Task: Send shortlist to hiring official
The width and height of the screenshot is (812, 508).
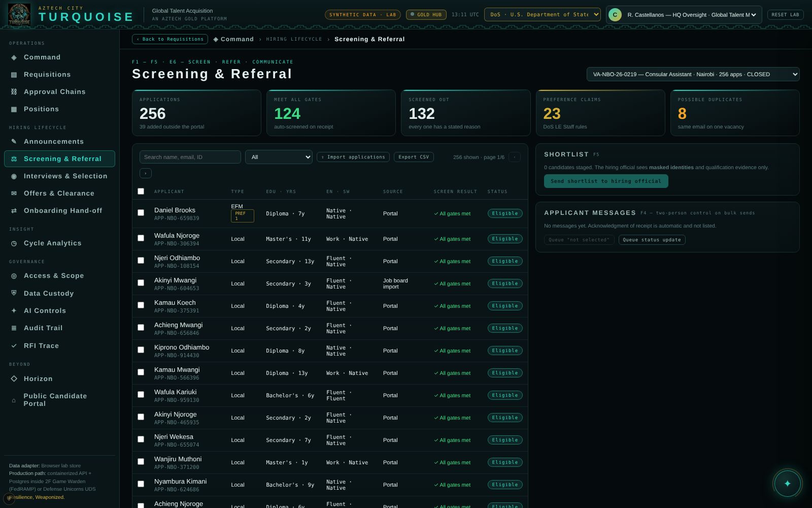Action: [x=606, y=181]
